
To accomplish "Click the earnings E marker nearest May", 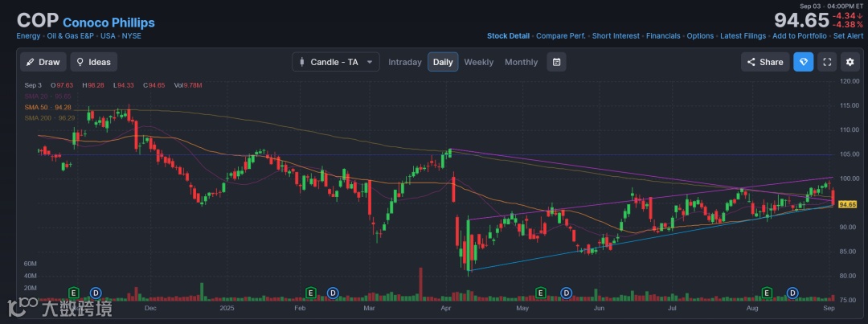I will (x=541, y=293).
